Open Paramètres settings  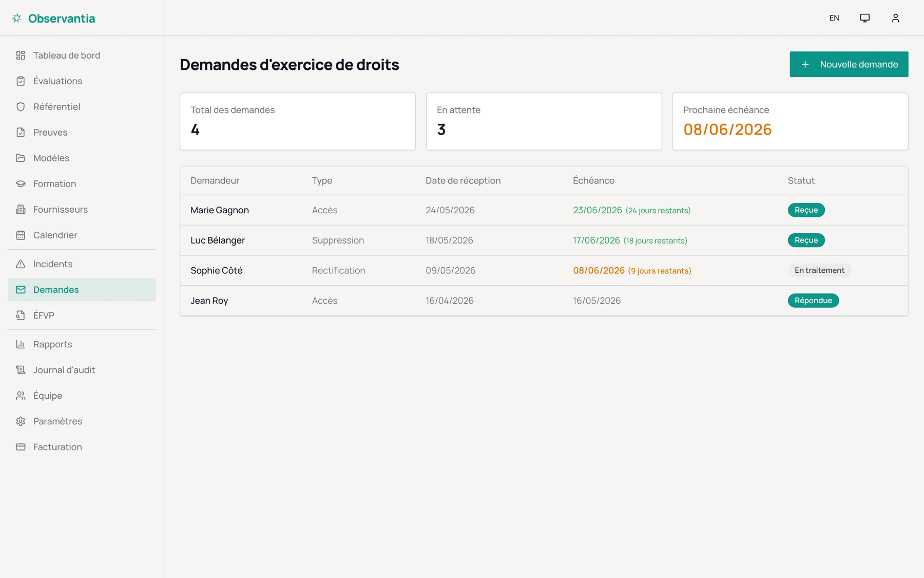(82, 421)
